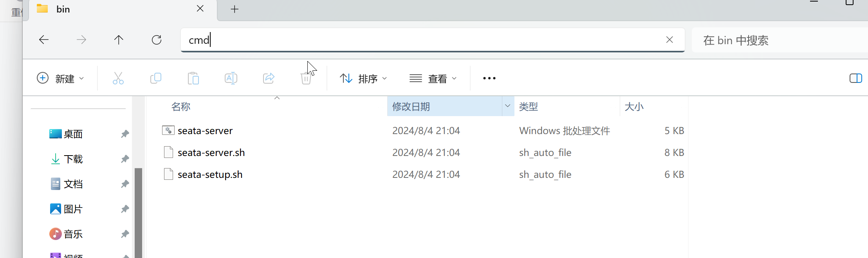Navigate up one folder level
The width and height of the screenshot is (868, 258).
coord(119,39)
